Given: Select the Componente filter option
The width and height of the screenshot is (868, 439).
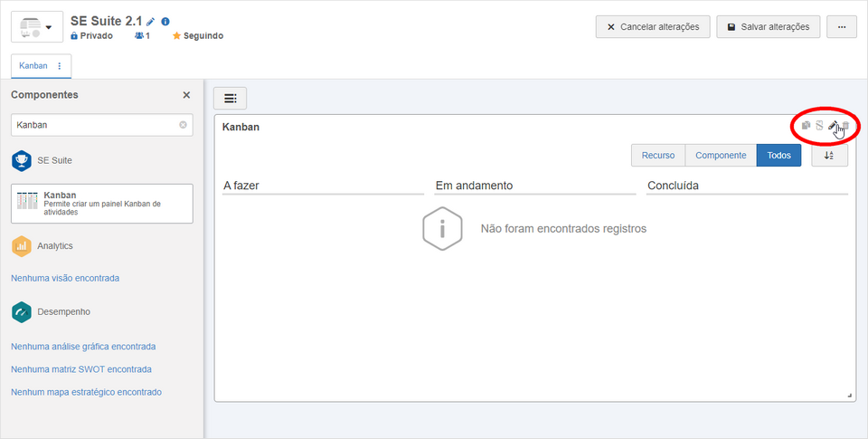Looking at the screenshot, I should click(x=721, y=156).
